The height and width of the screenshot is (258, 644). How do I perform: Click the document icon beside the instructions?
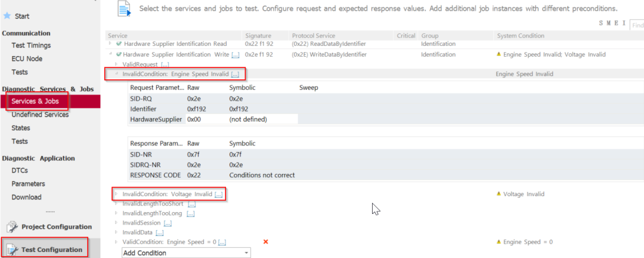click(x=123, y=8)
